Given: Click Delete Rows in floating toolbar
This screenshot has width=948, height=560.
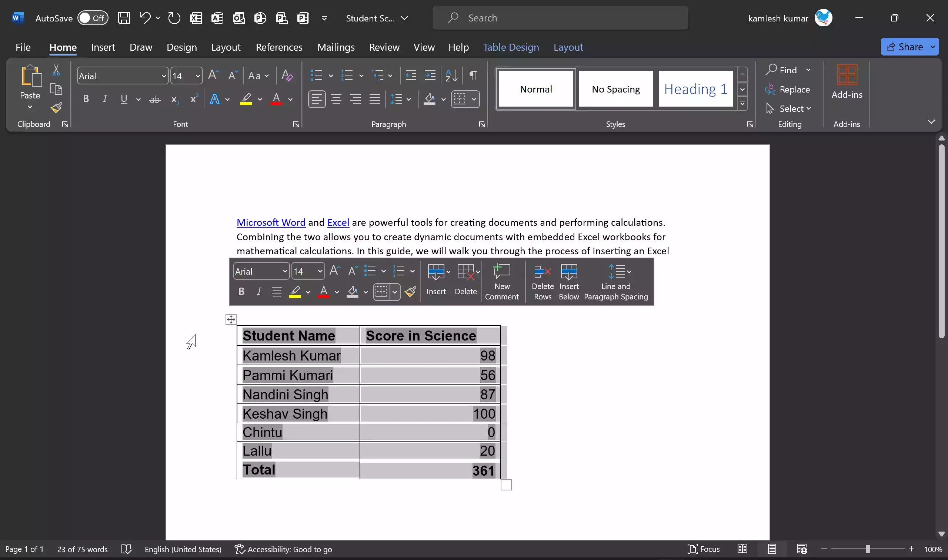Looking at the screenshot, I should tap(543, 282).
